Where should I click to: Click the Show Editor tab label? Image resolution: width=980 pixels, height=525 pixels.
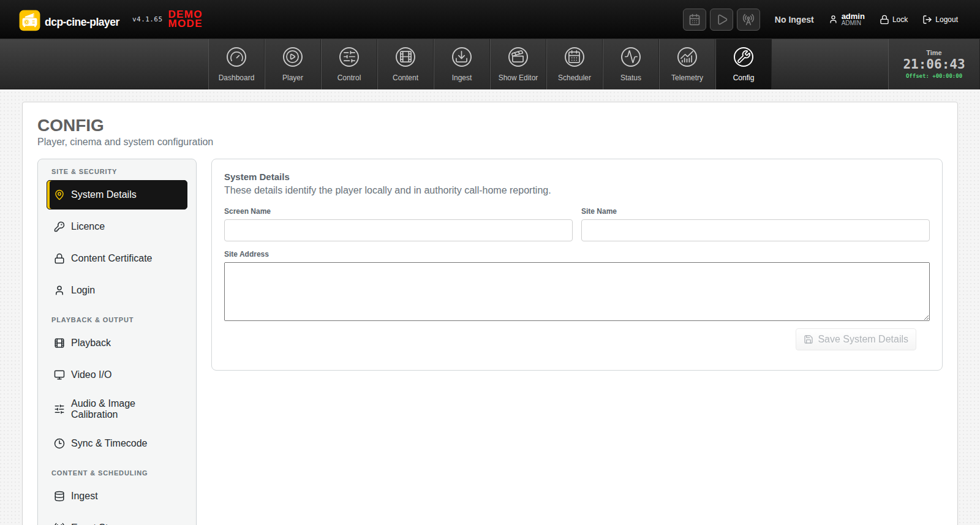(x=518, y=78)
